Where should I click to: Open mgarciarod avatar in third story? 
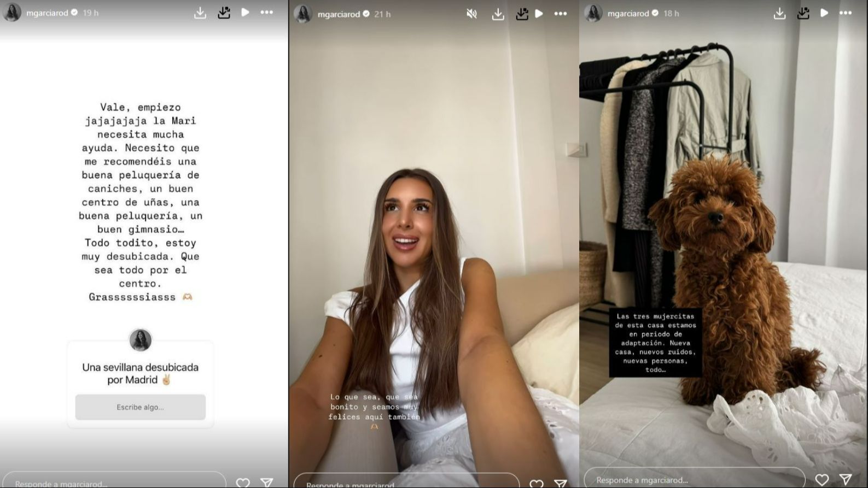[x=593, y=13]
